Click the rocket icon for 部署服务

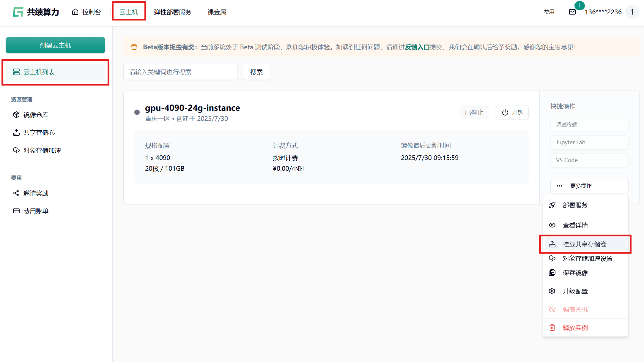coord(552,205)
